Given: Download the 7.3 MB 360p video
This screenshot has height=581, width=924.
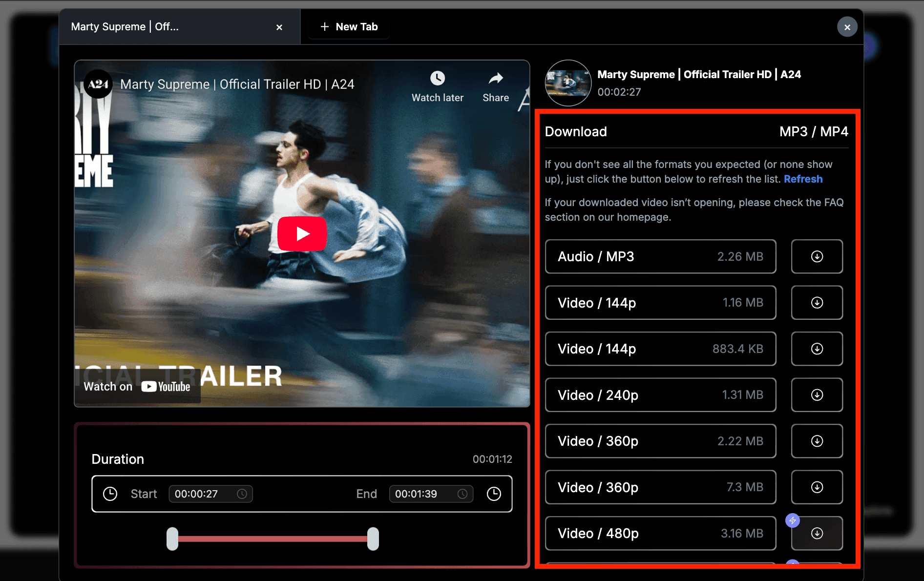Looking at the screenshot, I should (817, 487).
